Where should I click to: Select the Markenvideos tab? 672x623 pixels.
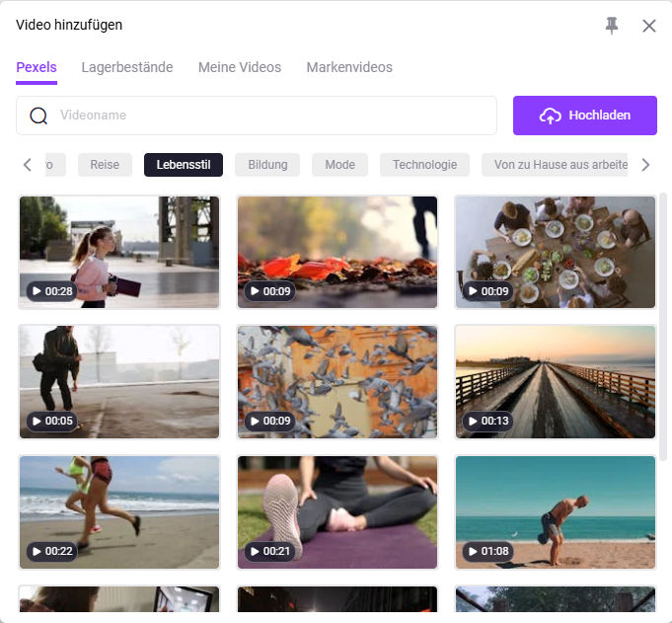[x=349, y=67]
